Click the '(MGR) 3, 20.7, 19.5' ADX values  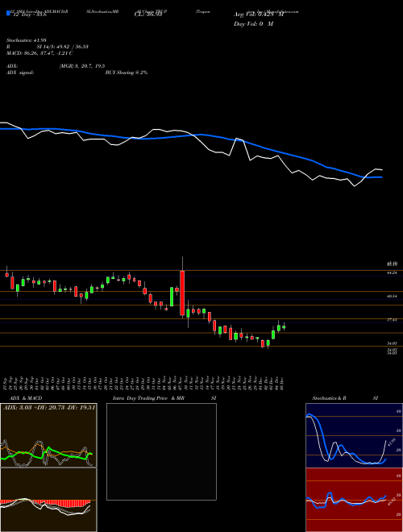82,66
